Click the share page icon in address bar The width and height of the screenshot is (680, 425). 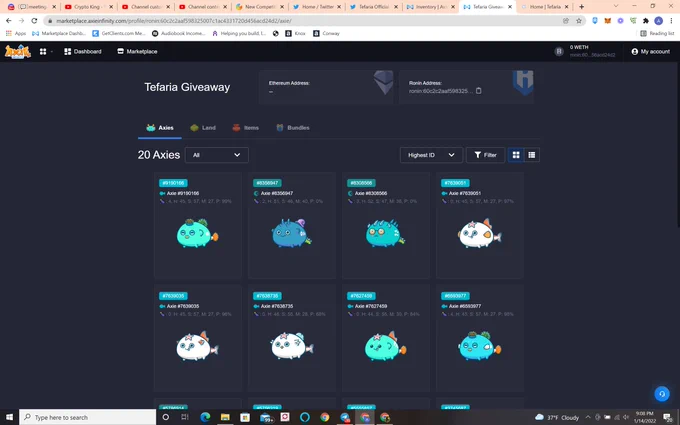(566, 20)
